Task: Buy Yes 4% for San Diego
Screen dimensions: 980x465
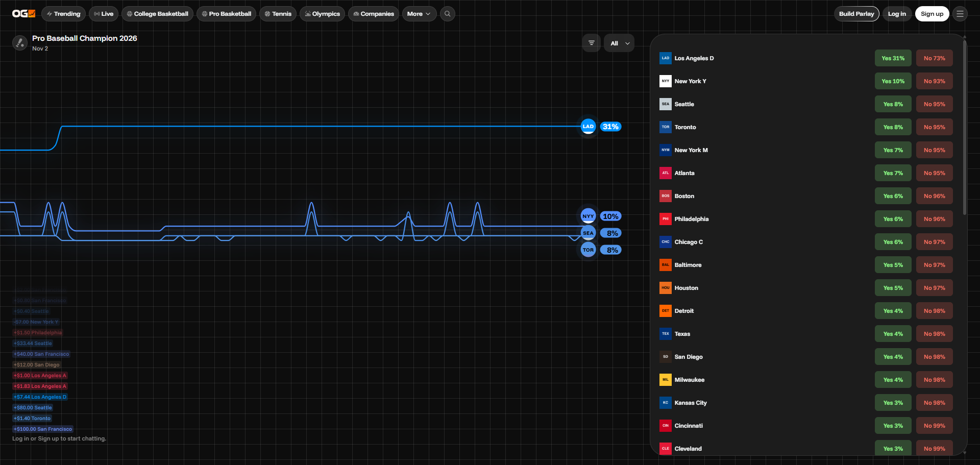Action: click(893, 357)
